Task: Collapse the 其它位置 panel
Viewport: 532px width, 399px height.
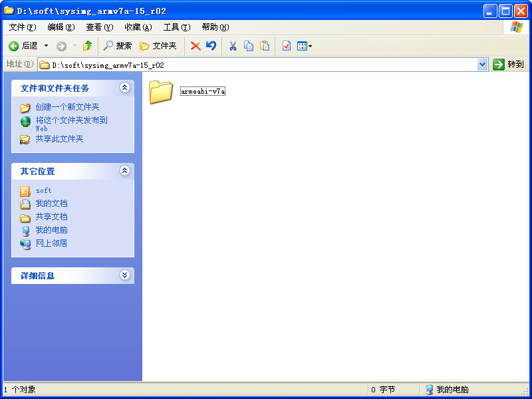Action: [x=124, y=171]
